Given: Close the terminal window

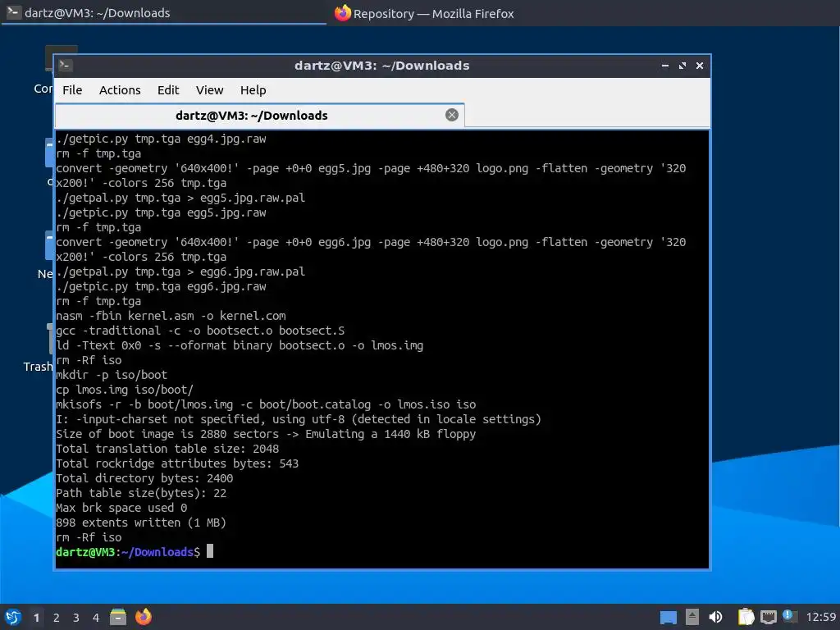Looking at the screenshot, I should tap(700, 66).
